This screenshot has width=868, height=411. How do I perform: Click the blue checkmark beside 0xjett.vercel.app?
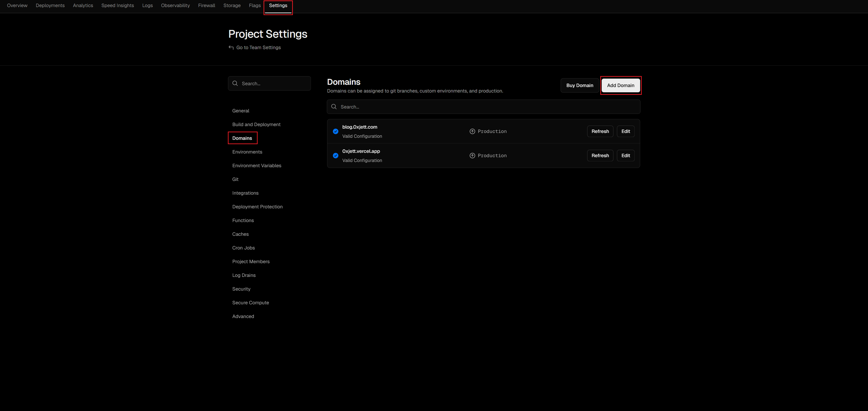pyautogui.click(x=335, y=156)
